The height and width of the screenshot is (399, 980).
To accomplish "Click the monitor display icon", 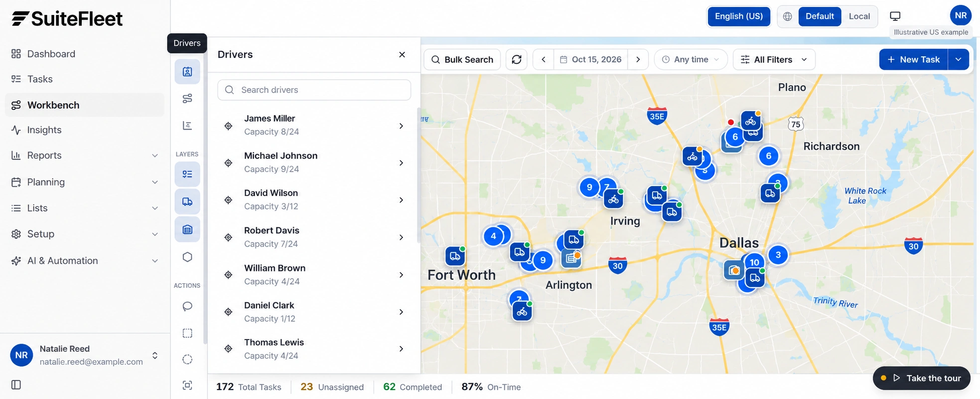I will point(895,16).
